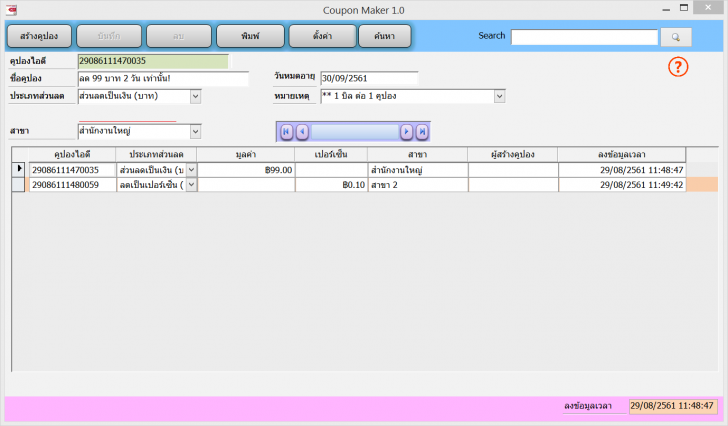Minimize the Coupon Maker window
This screenshot has width=728, height=426.
click(x=666, y=9)
